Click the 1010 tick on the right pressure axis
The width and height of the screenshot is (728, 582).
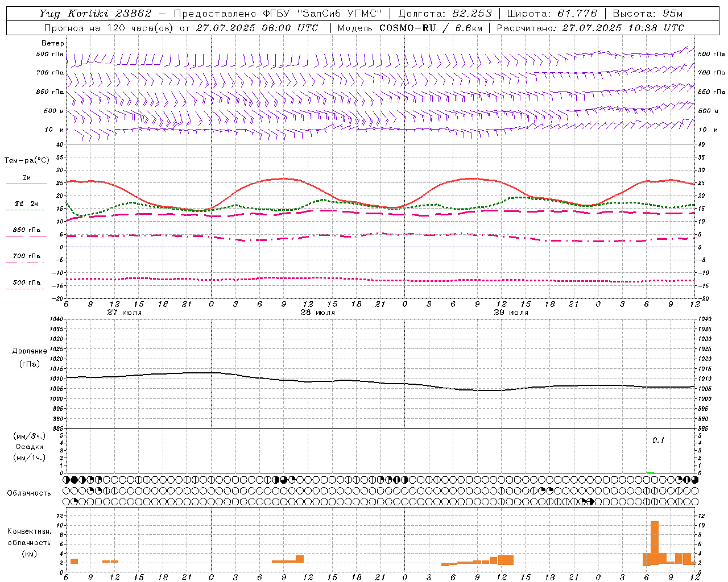[x=705, y=379]
